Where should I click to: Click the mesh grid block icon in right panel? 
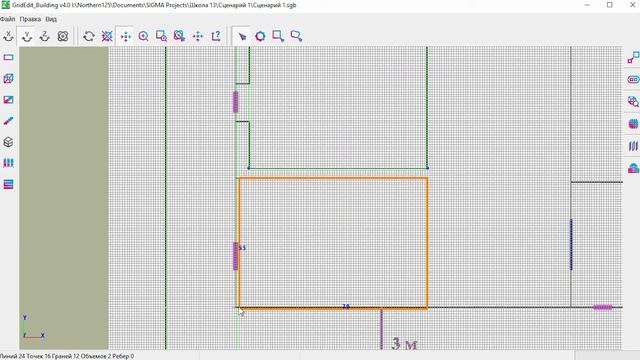(x=633, y=124)
